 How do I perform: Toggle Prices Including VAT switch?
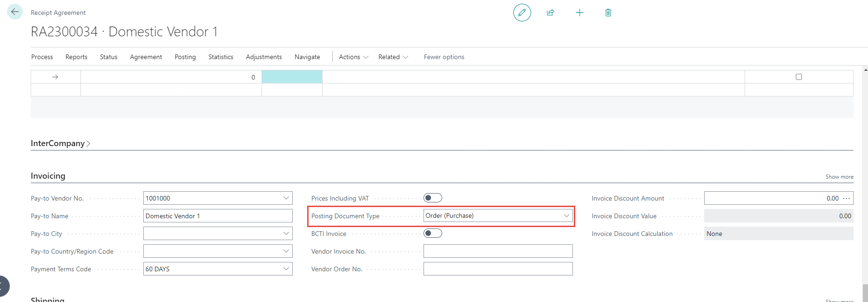(432, 198)
